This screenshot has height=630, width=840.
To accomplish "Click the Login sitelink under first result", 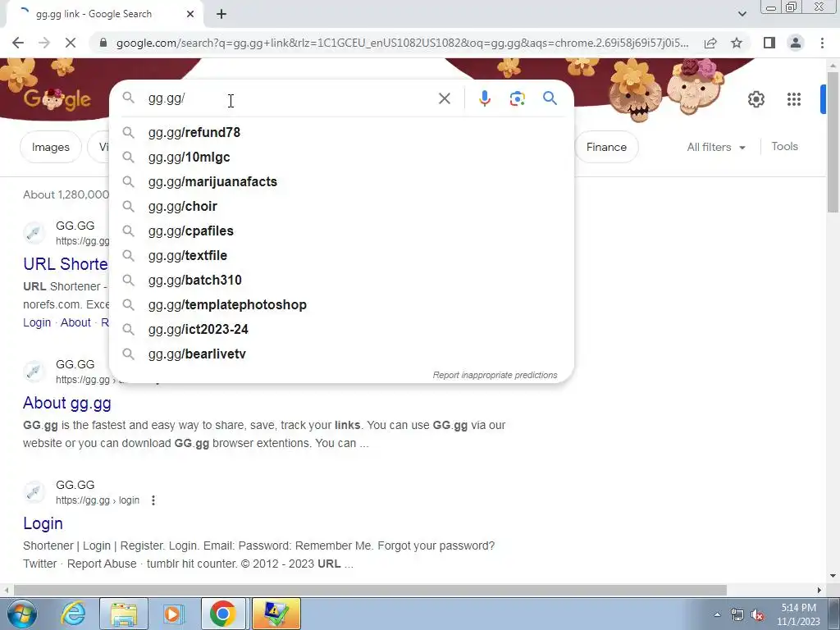I will click(x=37, y=322).
